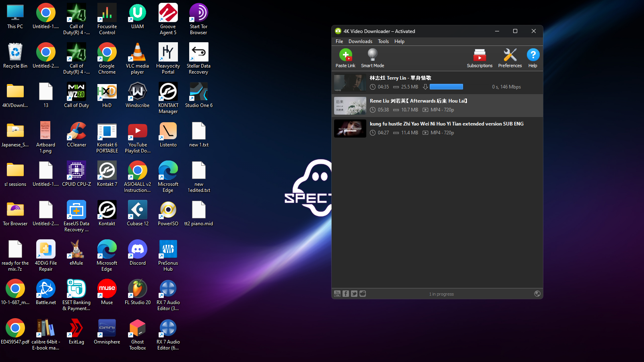Click the globe icon in the status bar

pos(537,294)
